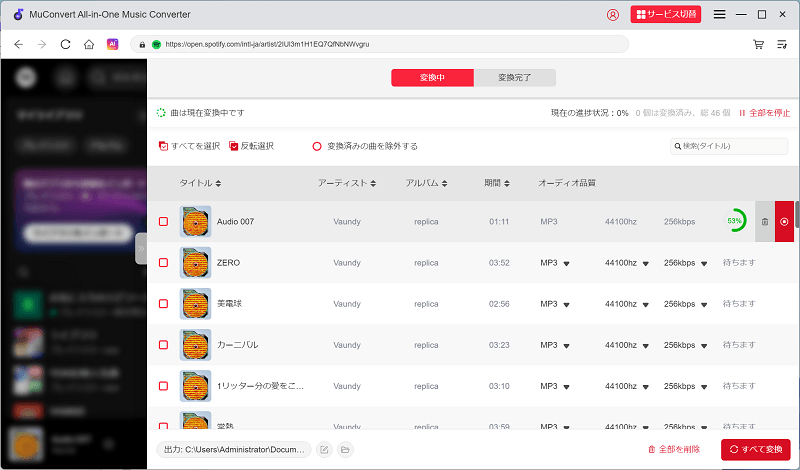Click the Spotify URL address bar
800x470 pixels.
pos(379,44)
